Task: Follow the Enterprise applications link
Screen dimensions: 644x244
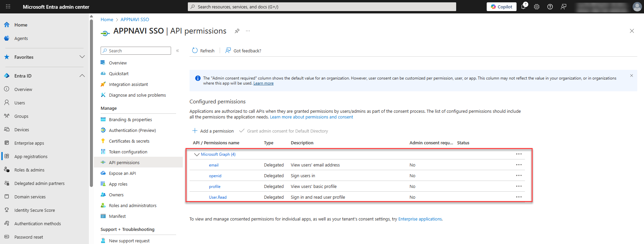Action: click(420, 219)
